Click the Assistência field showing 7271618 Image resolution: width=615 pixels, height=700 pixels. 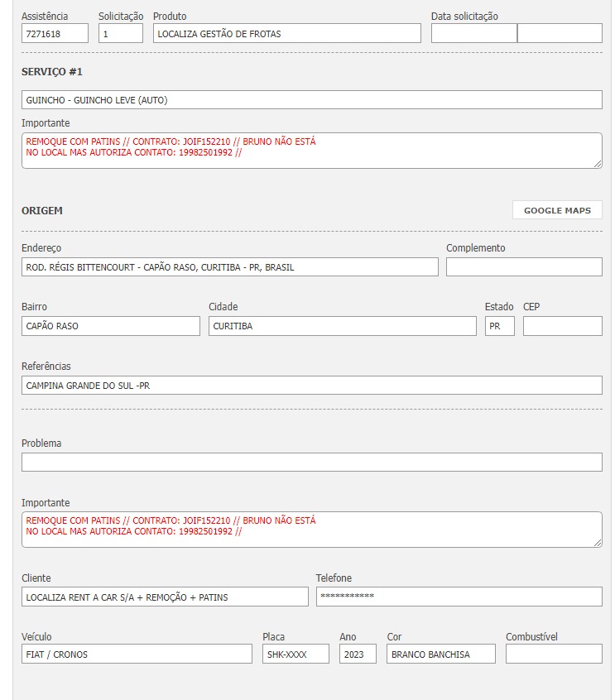[x=55, y=34]
